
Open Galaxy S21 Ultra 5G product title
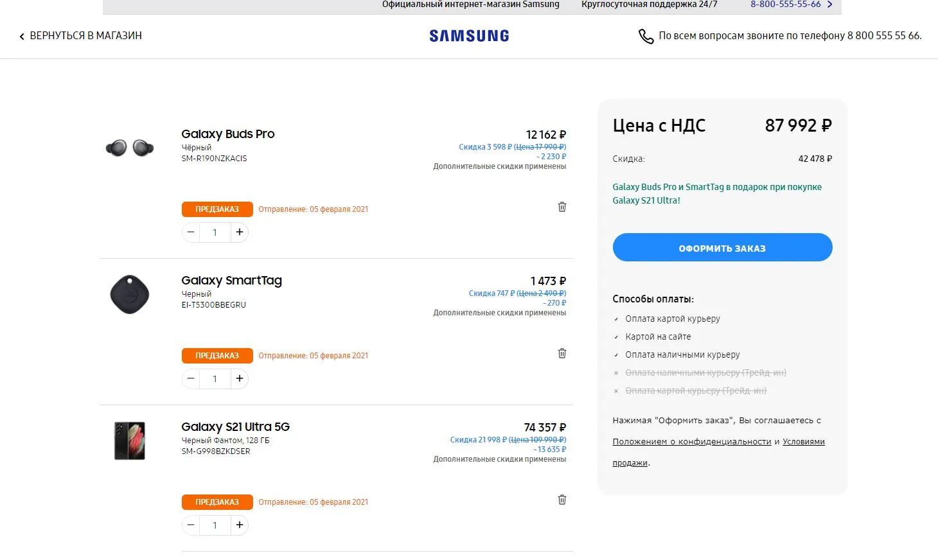[235, 427]
